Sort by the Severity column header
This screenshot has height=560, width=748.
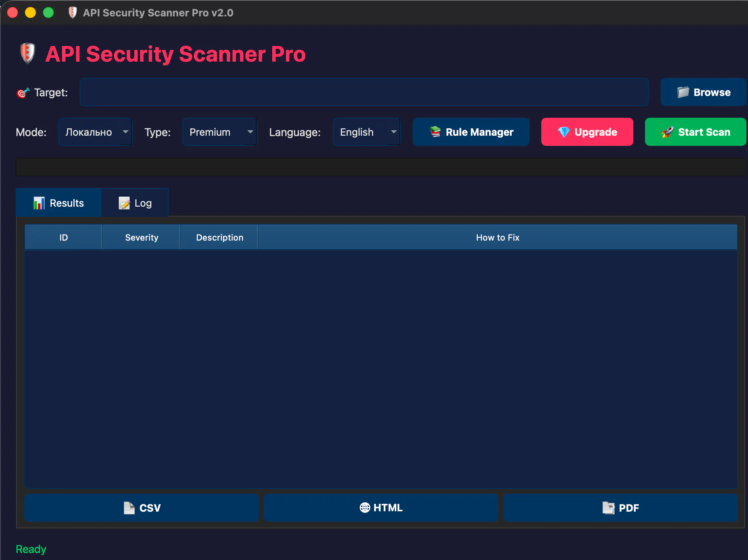(x=141, y=237)
